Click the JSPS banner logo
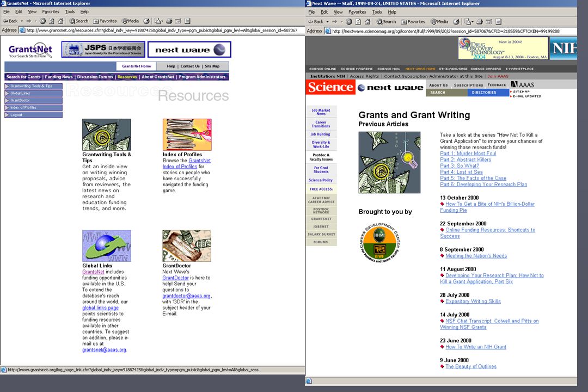The image size is (588, 392). (103, 49)
